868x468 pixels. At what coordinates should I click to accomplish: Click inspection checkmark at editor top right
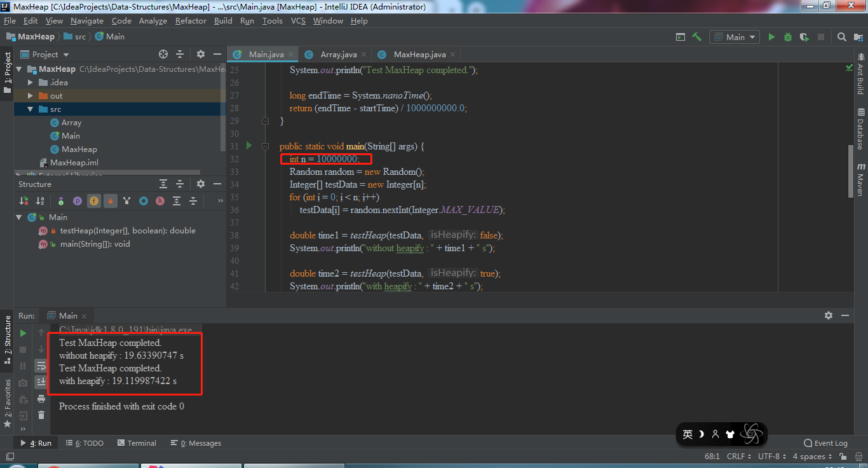850,67
